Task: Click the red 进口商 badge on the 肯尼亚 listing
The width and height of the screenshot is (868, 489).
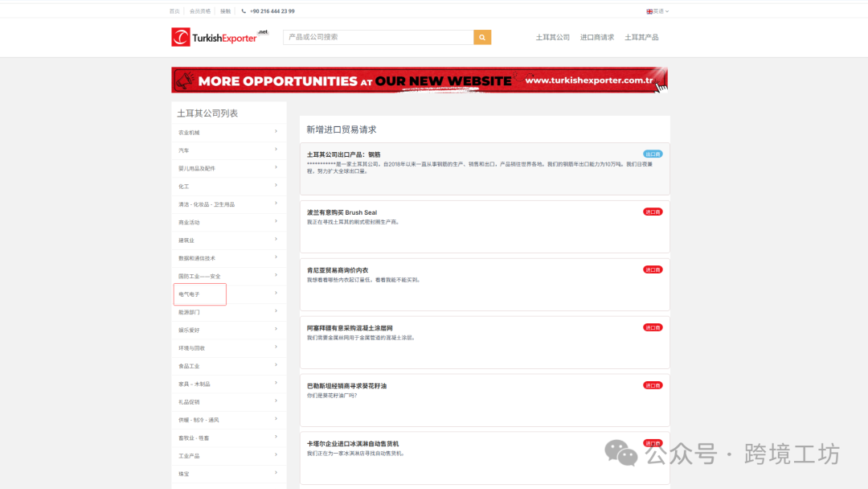Action: click(x=653, y=269)
